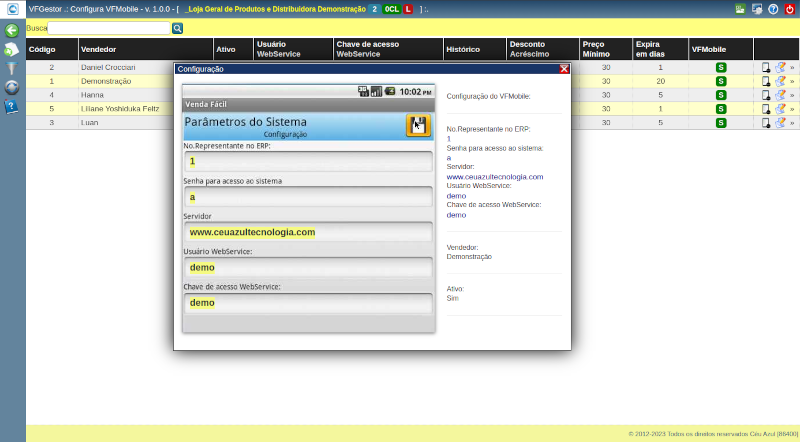The width and height of the screenshot is (800, 442).
Task: Click the filter funnel icon in sidebar
Action: click(x=12, y=68)
